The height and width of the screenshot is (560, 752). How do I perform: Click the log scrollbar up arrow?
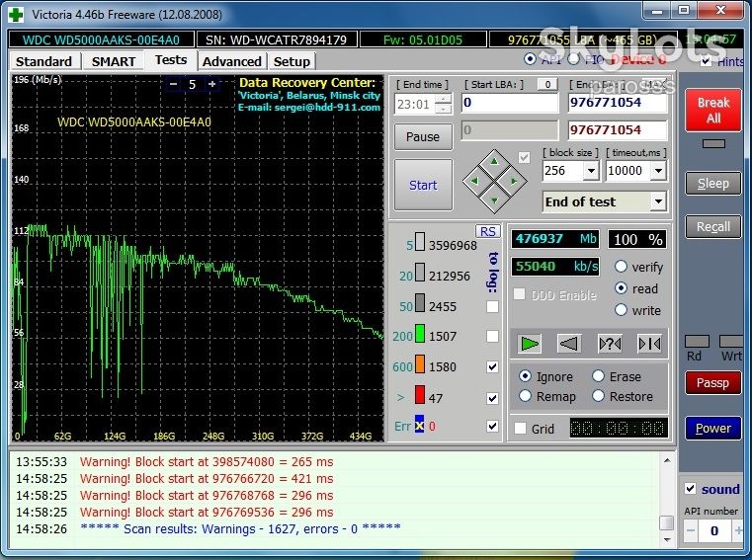667,460
